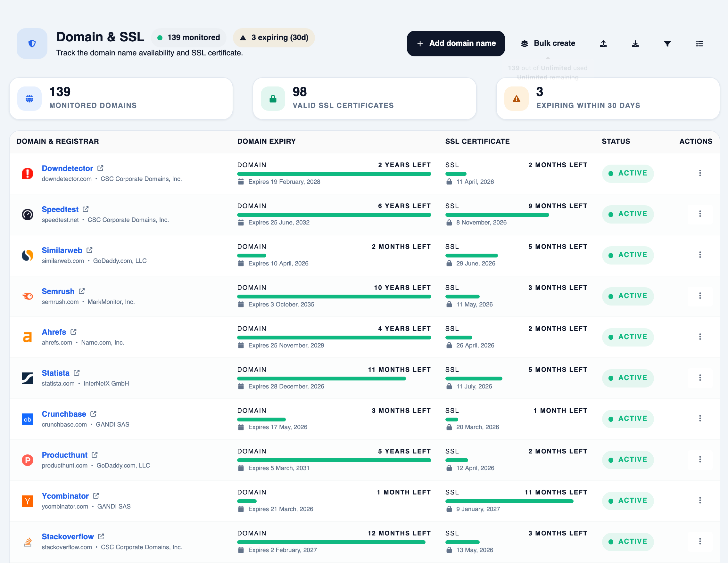728x563 pixels.
Task: Click 'Expires 21 March, 2026' text
Action: pos(281,509)
